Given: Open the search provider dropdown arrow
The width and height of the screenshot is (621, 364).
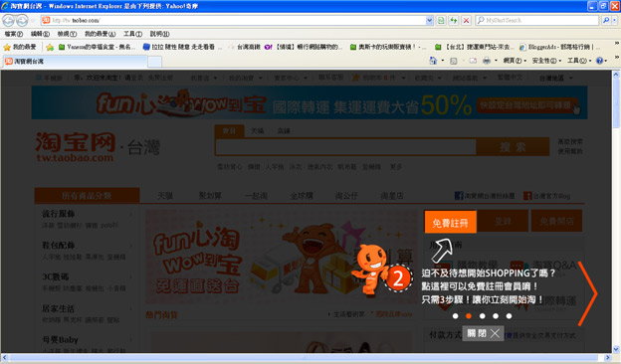Looking at the screenshot, I should tap(615, 20).
